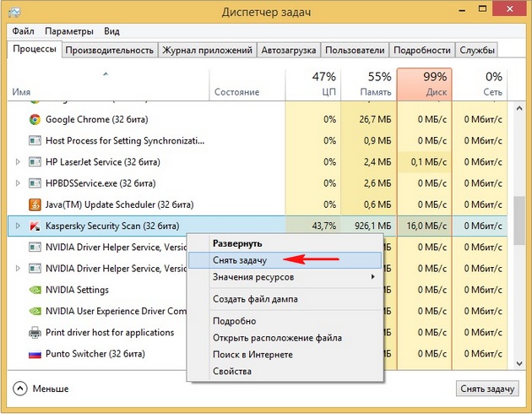Click the scrollbar up arrow
Image resolution: width=532 pixels, height=414 pixels.
[519, 108]
